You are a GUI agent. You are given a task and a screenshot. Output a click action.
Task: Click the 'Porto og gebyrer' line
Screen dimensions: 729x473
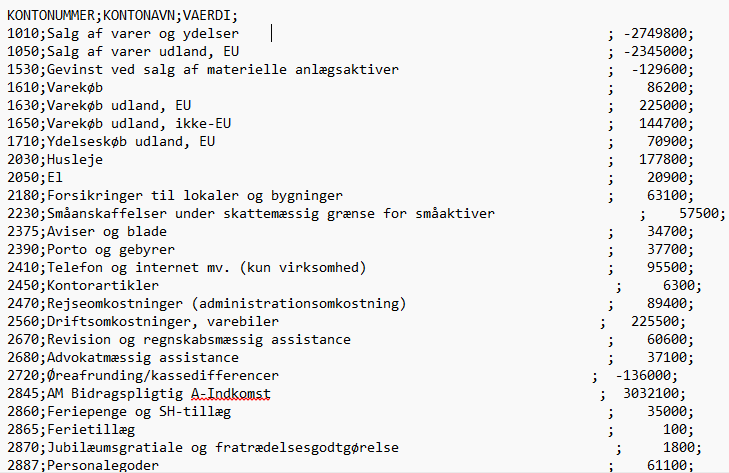[x=350, y=250]
